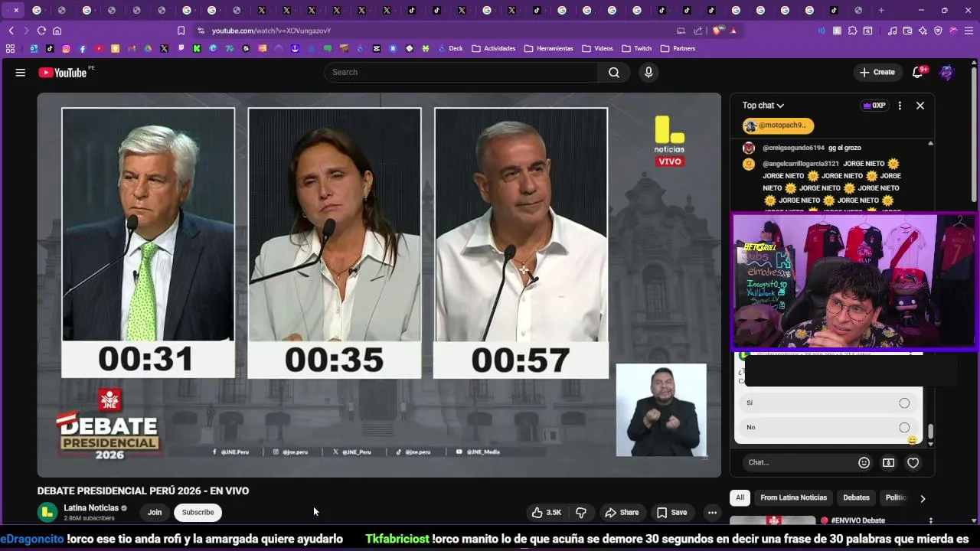
Task: Open Facebook bookmark in bookmarks bar
Action: pos(83,48)
